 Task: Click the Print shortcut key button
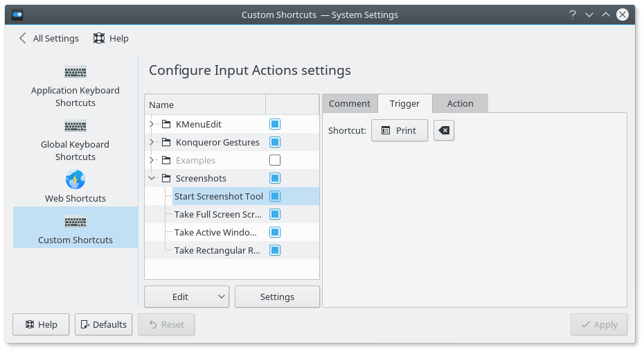click(399, 130)
